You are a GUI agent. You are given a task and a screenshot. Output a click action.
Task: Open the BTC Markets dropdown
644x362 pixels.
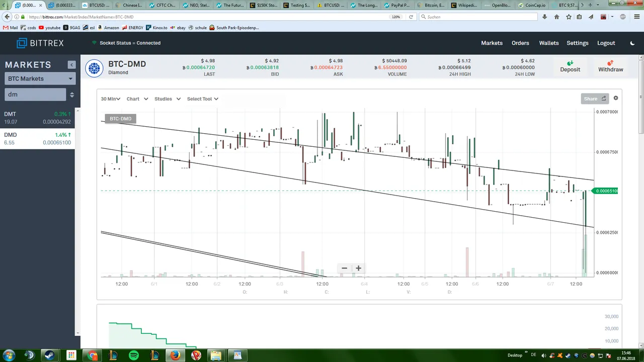pos(40,78)
